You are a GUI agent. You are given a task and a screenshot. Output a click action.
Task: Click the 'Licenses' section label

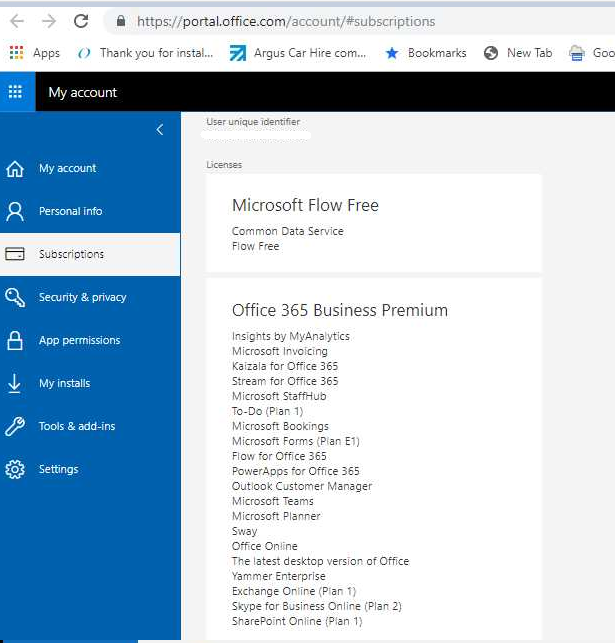pos(224,165)
